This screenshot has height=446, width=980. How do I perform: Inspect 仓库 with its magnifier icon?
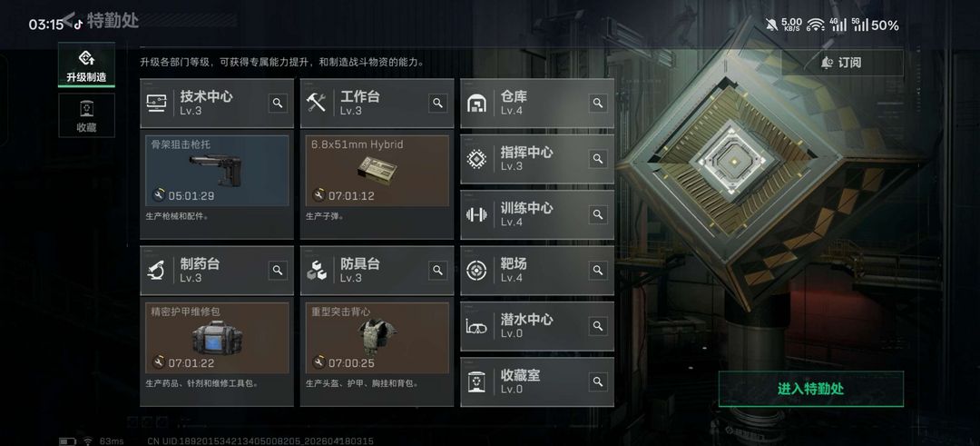coord(598,104)
